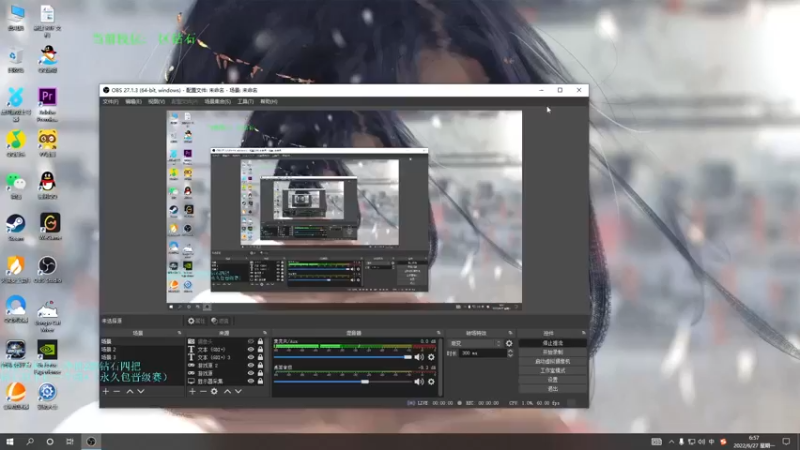Pop out the Scenes dock panel
This screenshot has height=450, width=800.
(x=179, y=333)
